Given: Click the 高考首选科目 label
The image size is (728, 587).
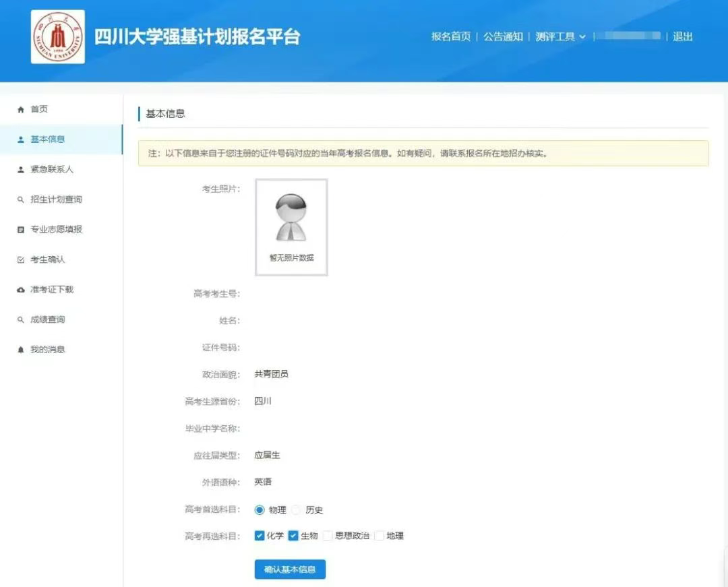Looking at the screenshot, I should 212,509.
